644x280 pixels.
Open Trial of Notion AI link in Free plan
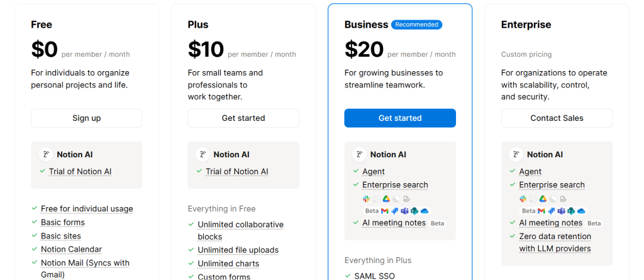80,172
